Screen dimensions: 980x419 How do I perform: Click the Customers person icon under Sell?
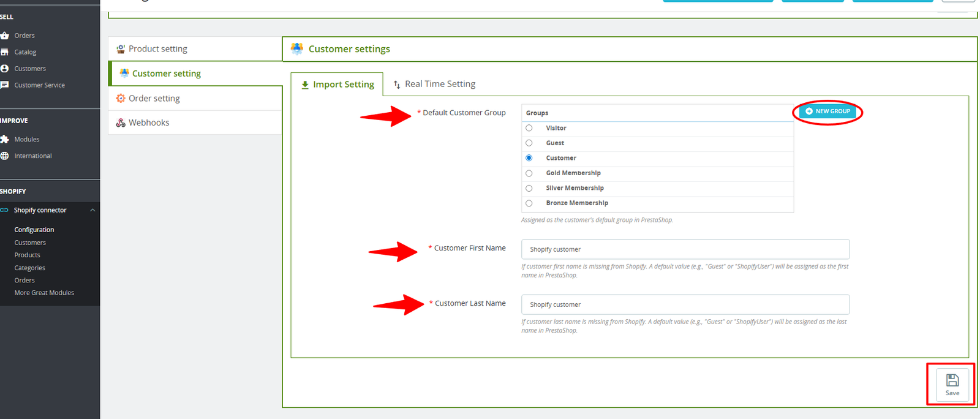point(4,69)
